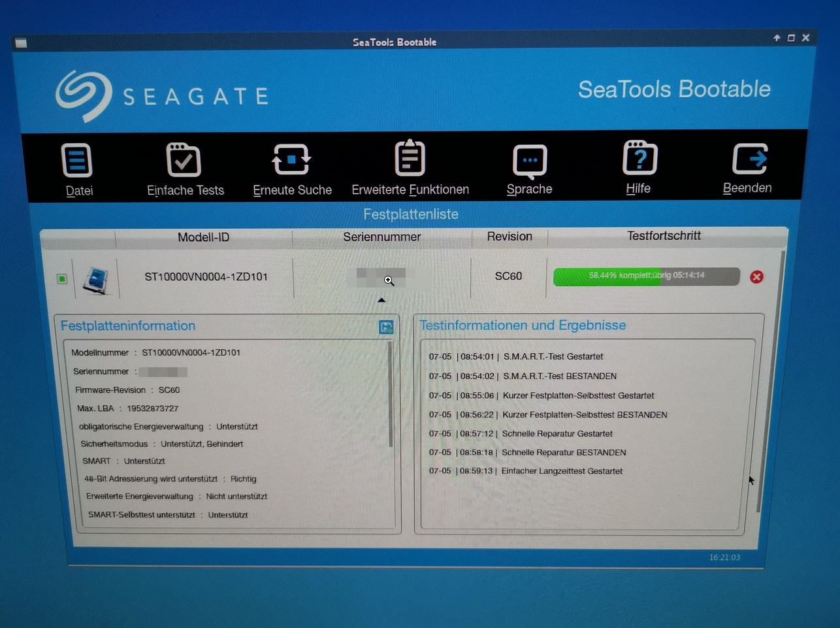Select log entry Einfacher Langzeittest Gestartet
This screenshot has width=840, height=628.
click(x=525, y=471)
